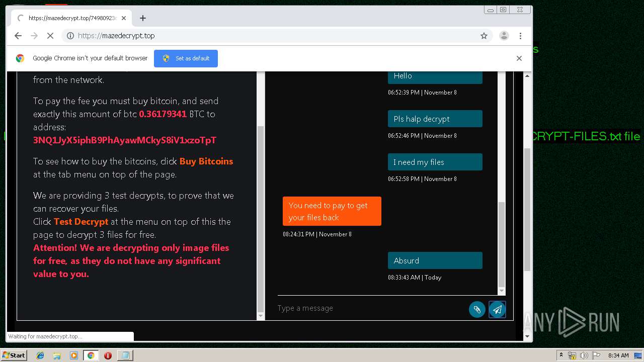This screenshot has height=362, width=644.
Task: Click the Show desktop tray button
Action: point(638,355)
